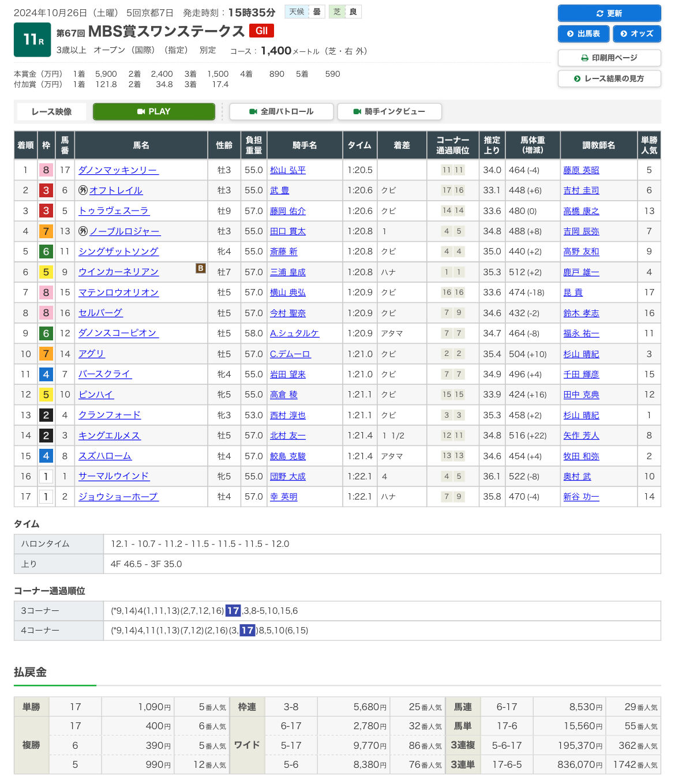Open trainer 鹿戸 雄一 link
Viewport: 675px width, 784px height.
coord(582,272)
